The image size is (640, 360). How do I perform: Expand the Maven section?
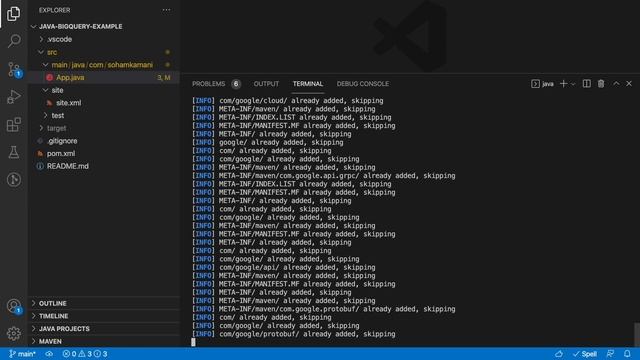(x=104, y=341)
